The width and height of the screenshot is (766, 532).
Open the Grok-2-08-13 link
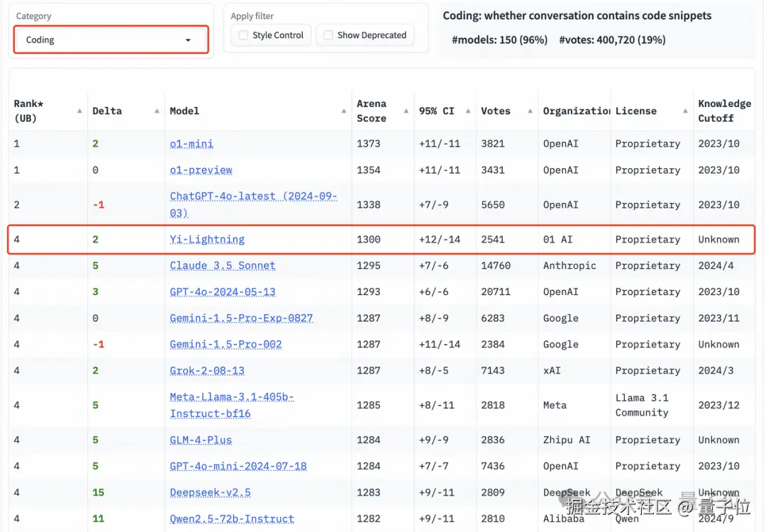pyautogui.click(x=207, y=371)
